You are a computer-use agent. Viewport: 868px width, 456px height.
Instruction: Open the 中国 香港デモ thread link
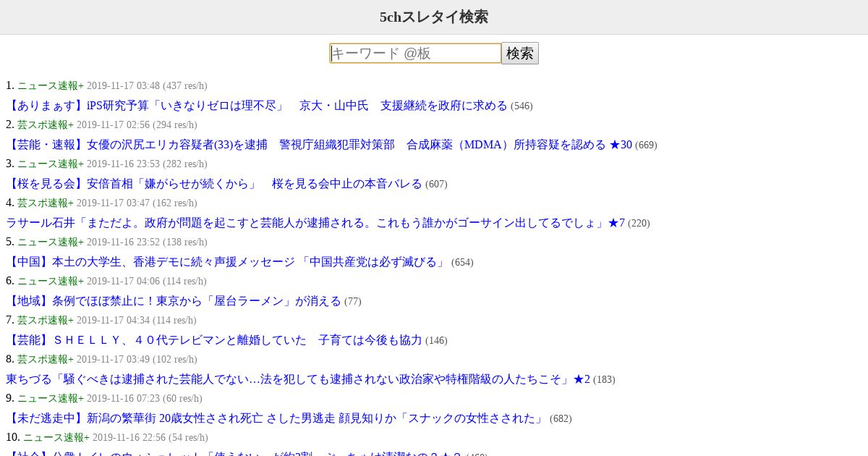tap(227, 262)
